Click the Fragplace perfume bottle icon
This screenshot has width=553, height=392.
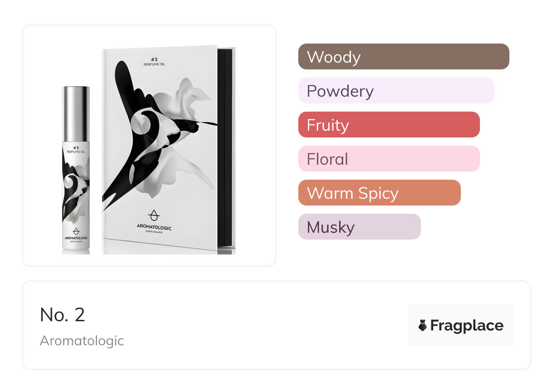click(423, 325)
